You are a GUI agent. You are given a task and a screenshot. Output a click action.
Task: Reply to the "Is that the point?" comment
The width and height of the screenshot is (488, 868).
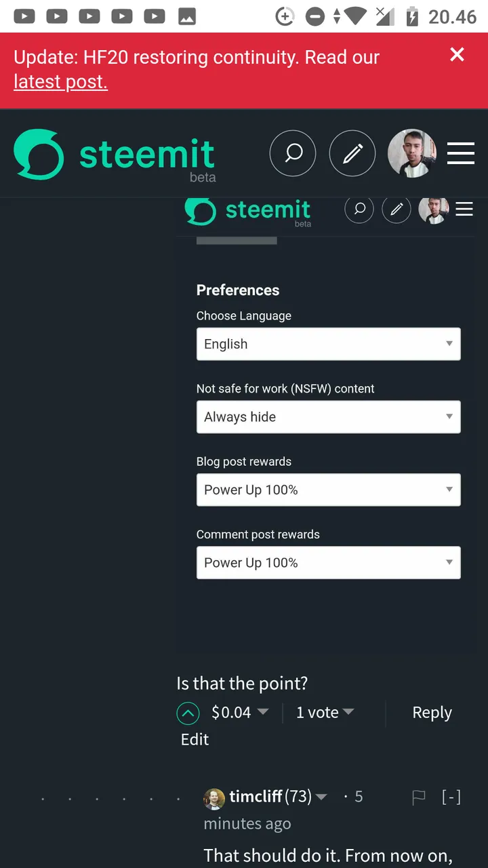pos(432,713)
